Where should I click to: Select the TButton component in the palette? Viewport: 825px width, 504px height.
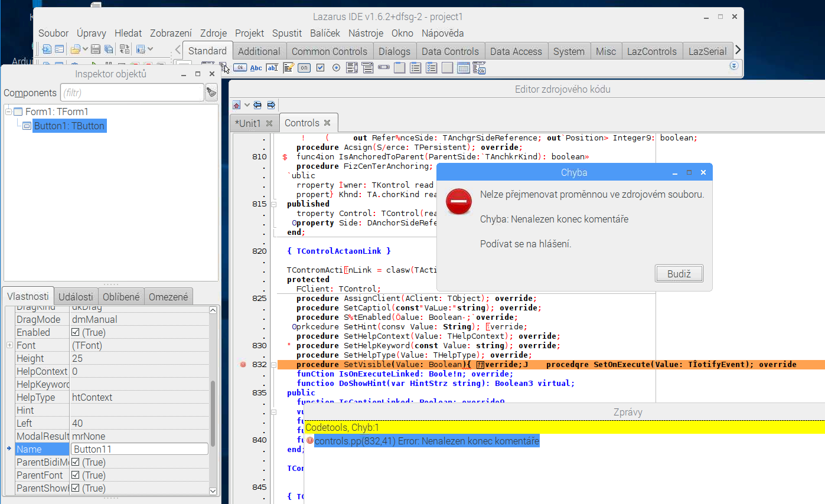point(240,68)
